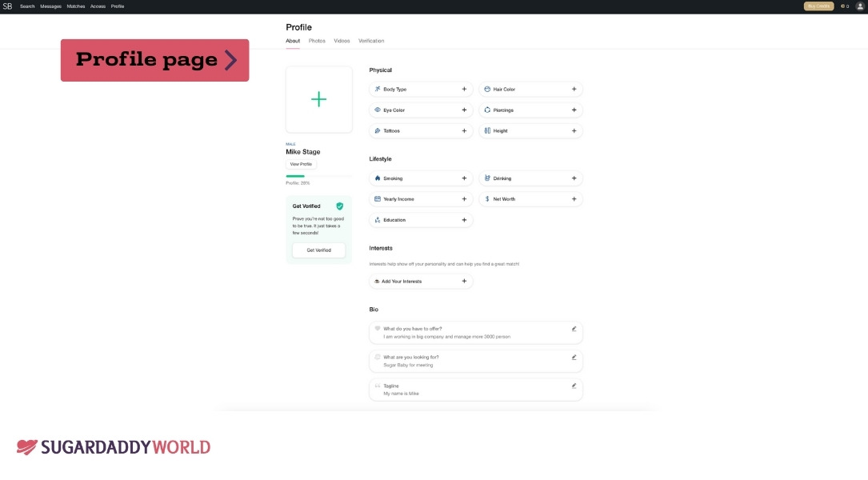Switch to the Photos tab
Screen dimensions: 868x480
click(x=317, y=40)
